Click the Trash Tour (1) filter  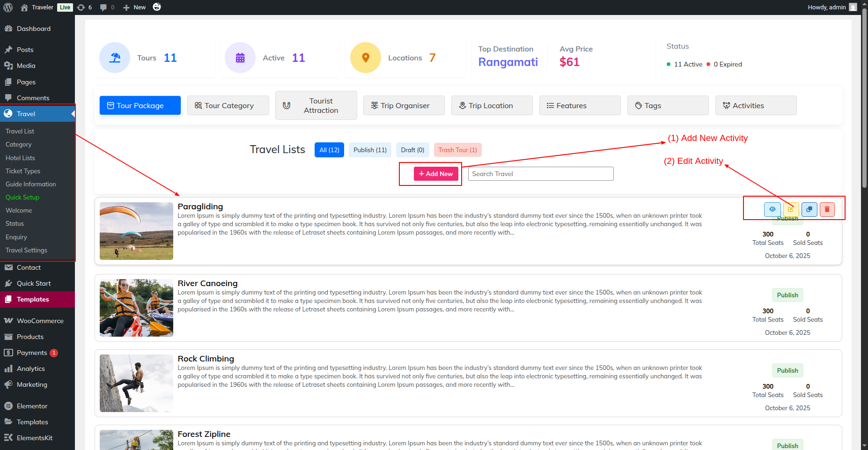pos(457,150)
